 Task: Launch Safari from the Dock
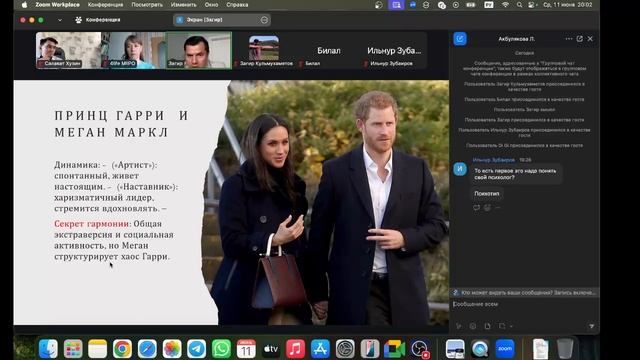pos(147,349)
